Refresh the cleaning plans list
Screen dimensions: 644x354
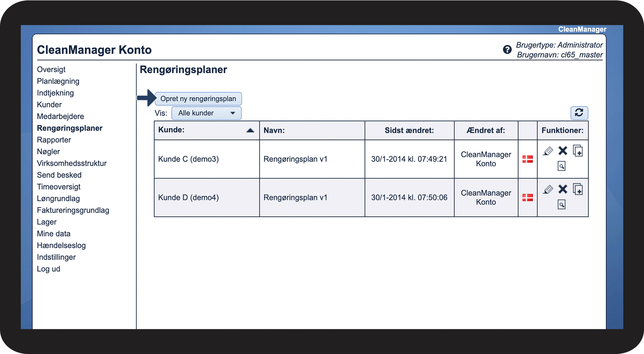579,113
